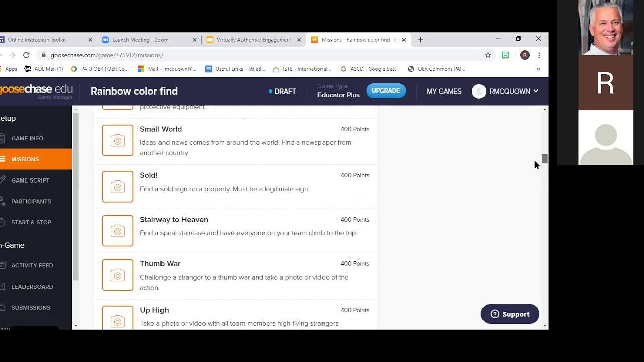644x362 pixels.
Task: Open the OER Commons PAI bookmark
Action: point(436,69)
